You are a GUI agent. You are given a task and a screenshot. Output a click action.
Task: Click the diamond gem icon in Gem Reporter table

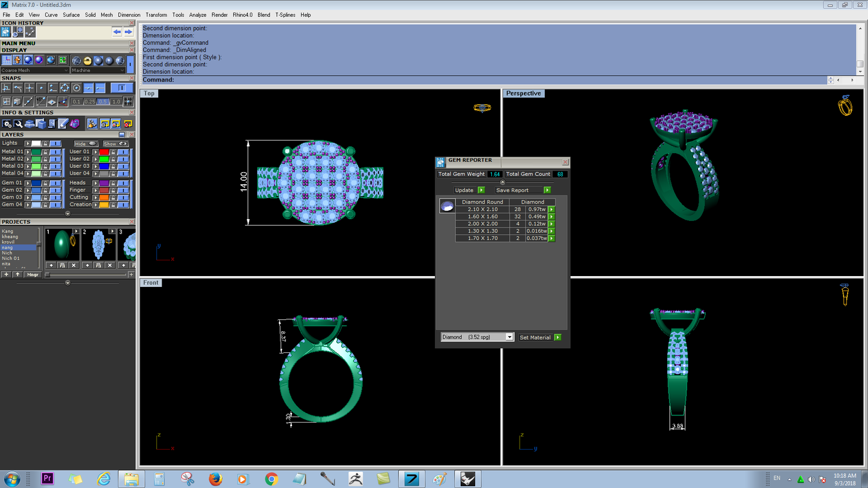coord(447,206)
